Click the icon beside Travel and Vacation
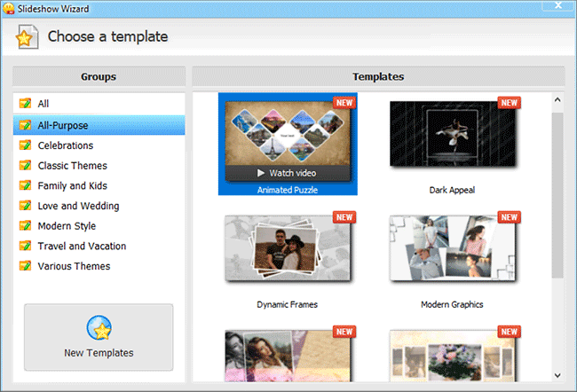 pyautogui.click(x=26, y=246)
